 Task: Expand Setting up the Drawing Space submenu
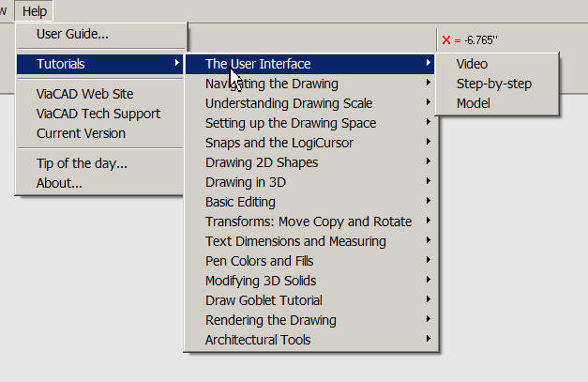291,123
